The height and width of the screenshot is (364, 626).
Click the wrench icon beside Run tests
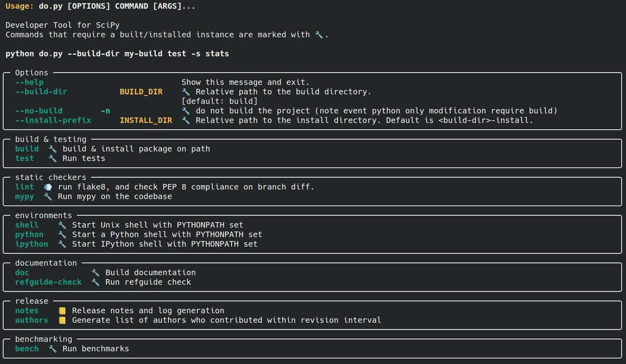coord(52,159)
